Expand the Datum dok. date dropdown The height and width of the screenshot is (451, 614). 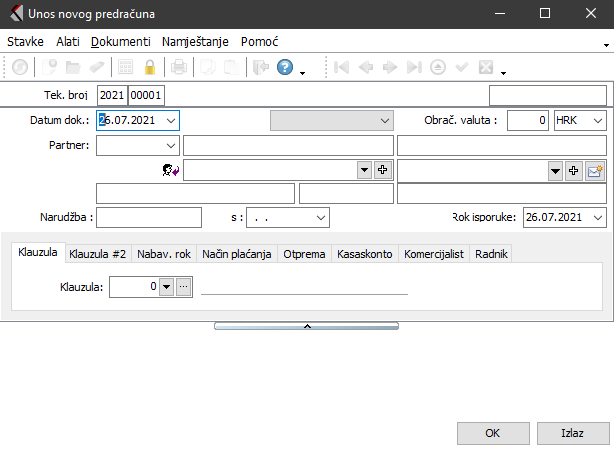(171, 120)
